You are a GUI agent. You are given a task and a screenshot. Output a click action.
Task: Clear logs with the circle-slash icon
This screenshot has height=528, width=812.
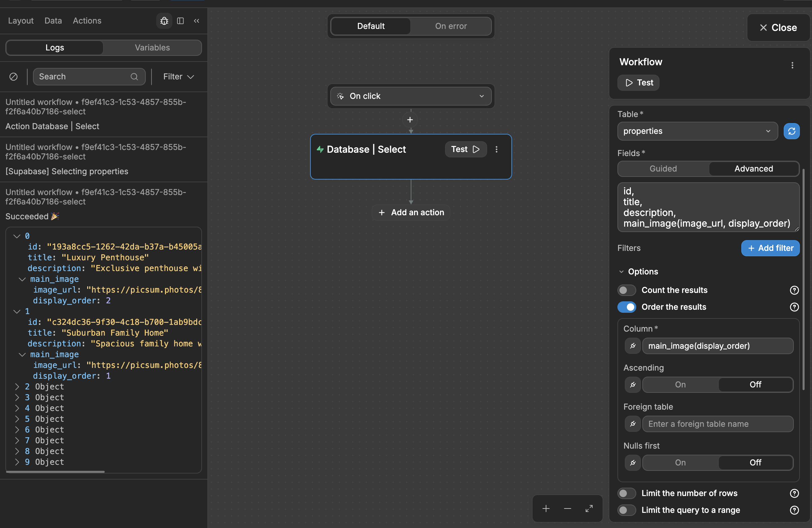coord(13,77)
